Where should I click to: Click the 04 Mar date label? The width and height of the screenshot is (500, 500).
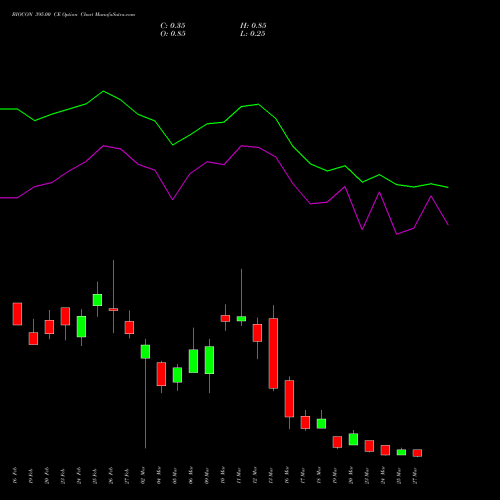pyautogui.click(x=159, y=476)
